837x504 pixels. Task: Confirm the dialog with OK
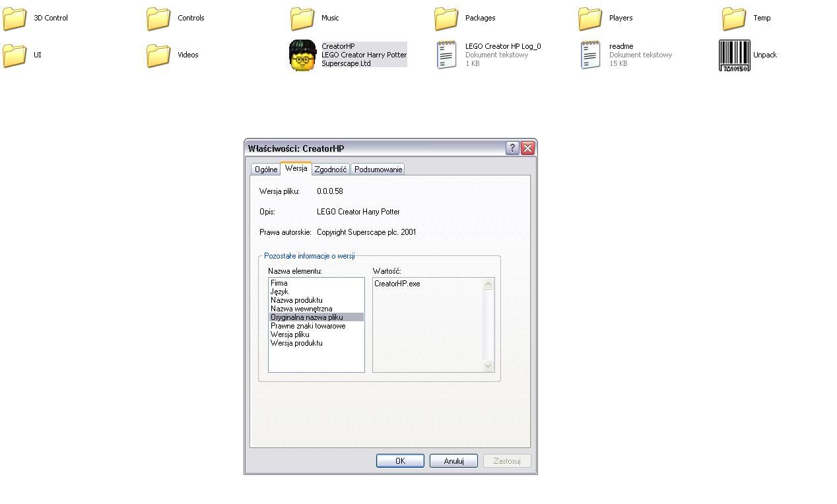click(400, 461)
